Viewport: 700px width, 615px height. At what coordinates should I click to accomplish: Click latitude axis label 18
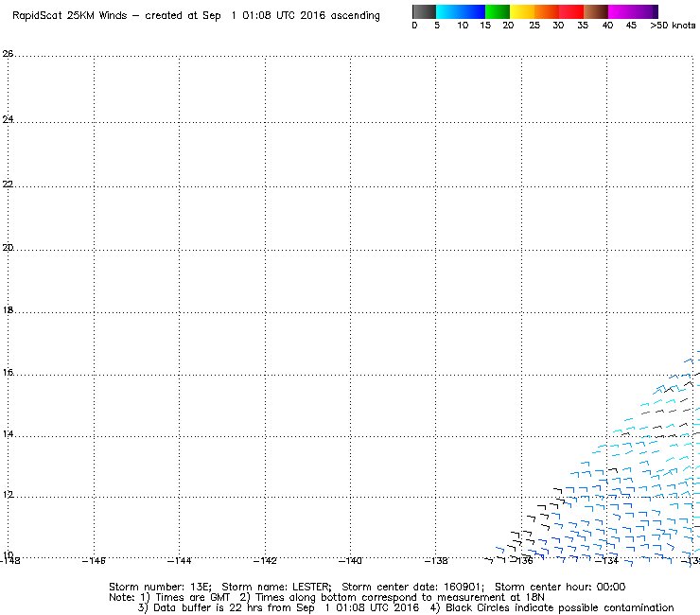pos(8,310)
